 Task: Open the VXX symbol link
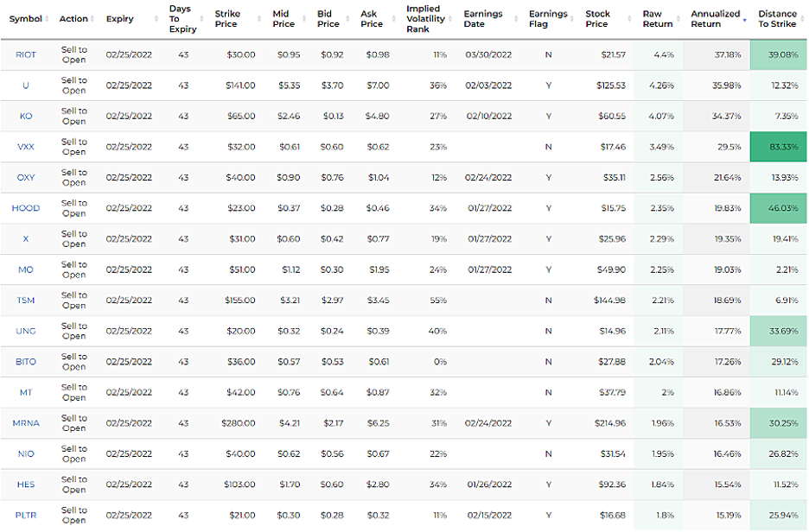click(26, 147)
